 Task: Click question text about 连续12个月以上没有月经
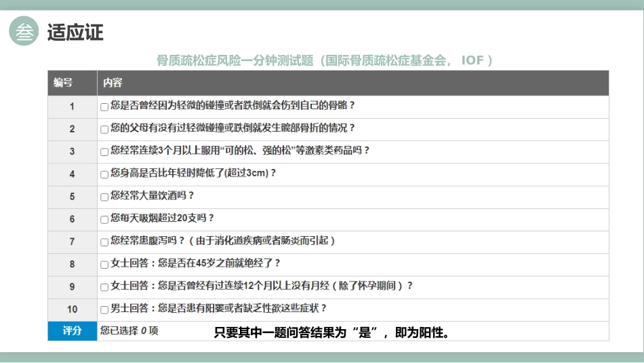coord(262,286)
